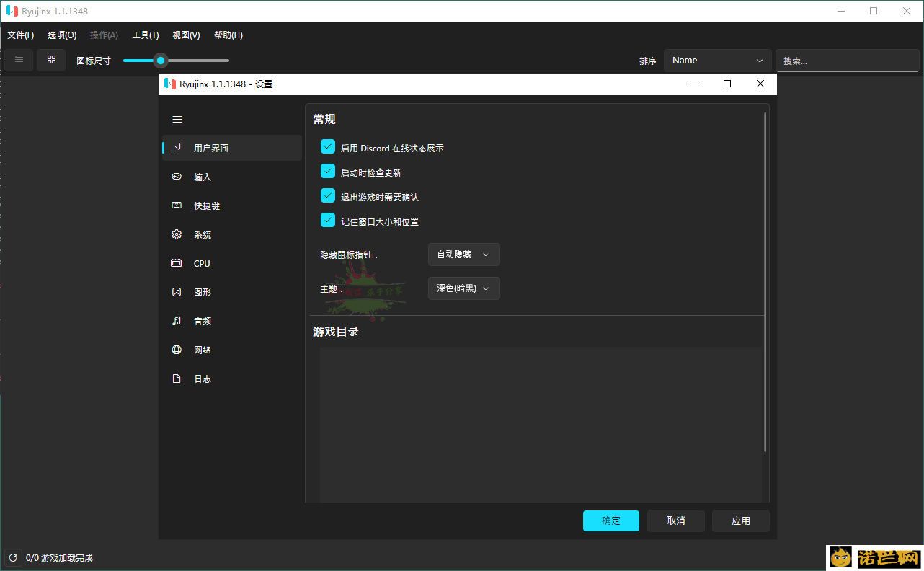The width and height of the screenshot is (924, 571).
Task: Click the CPU chip icon
Action: pos(177,263)
